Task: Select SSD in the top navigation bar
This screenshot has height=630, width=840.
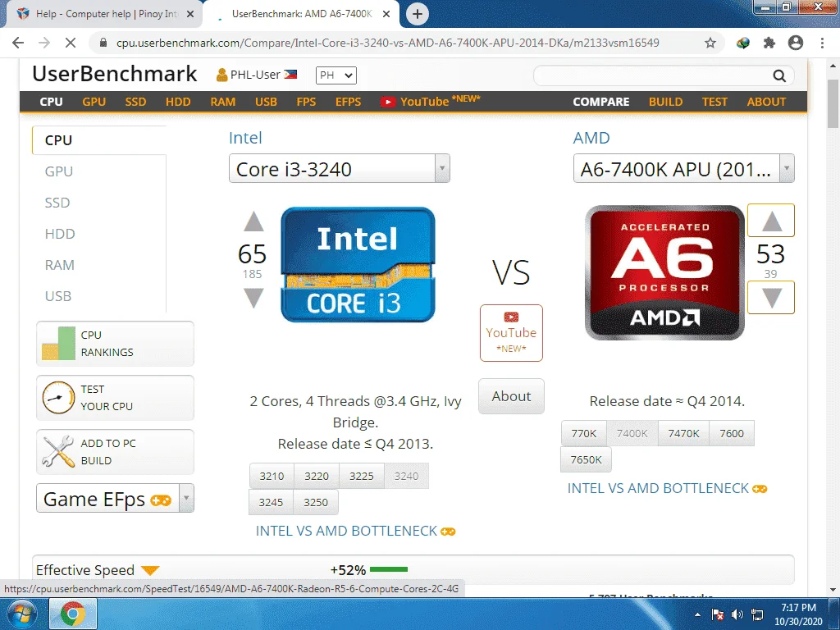Action: pos(135,102)
